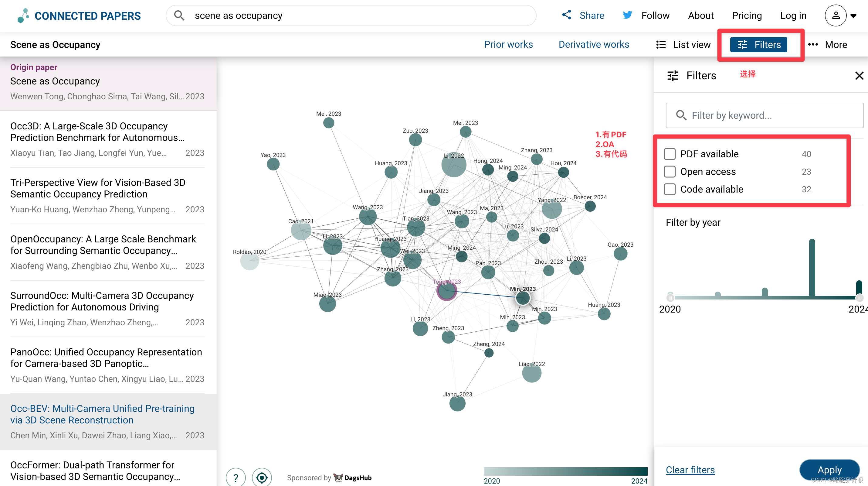Open the More options menu

[x=828, y=45]
